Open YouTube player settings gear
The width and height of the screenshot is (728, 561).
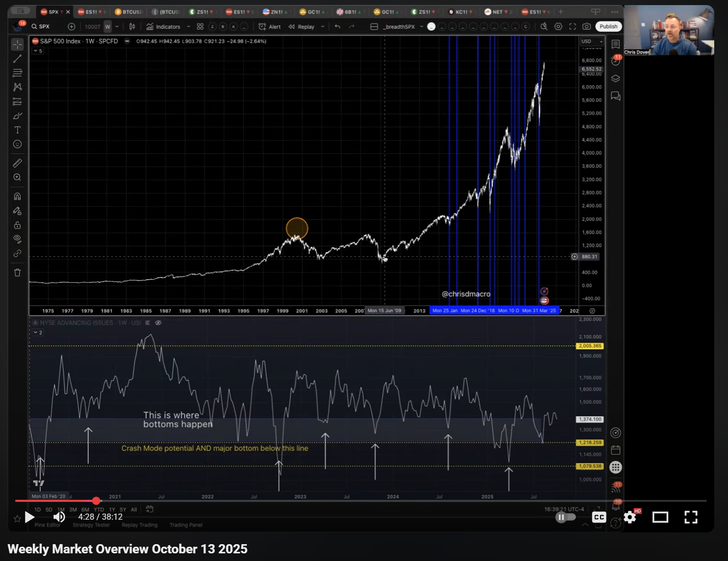click(630, 517)
